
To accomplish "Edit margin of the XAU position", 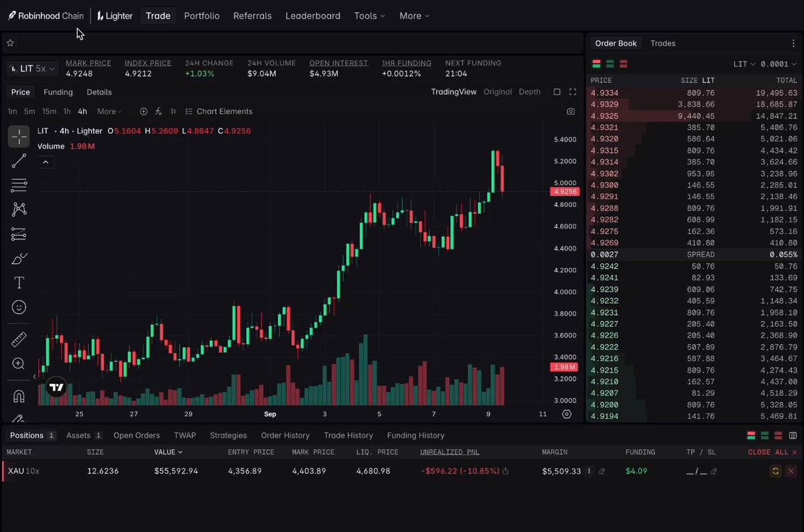I will click(601, 471).
